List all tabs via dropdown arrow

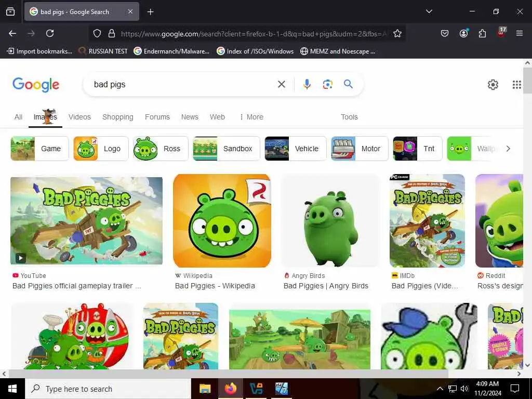pos(429,11)
